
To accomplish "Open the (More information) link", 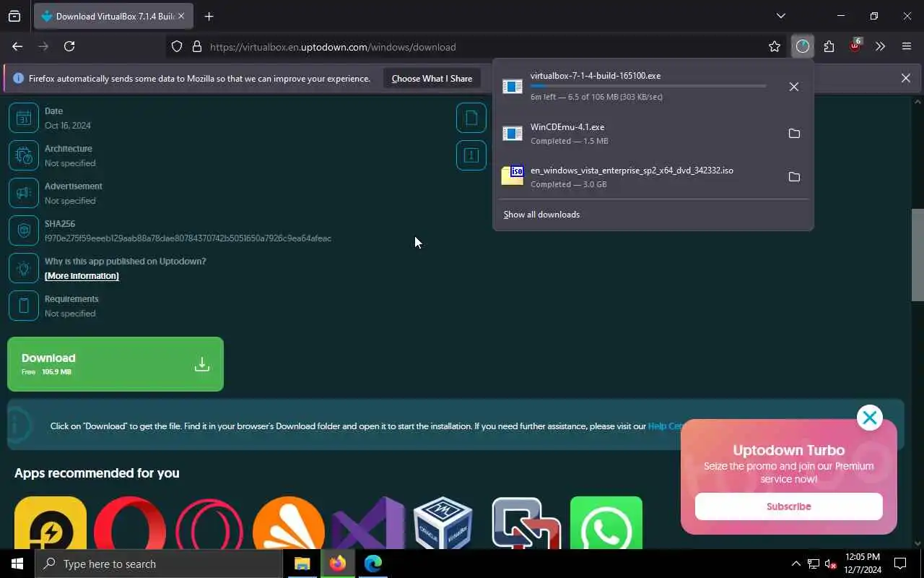I will pos(82,276).
